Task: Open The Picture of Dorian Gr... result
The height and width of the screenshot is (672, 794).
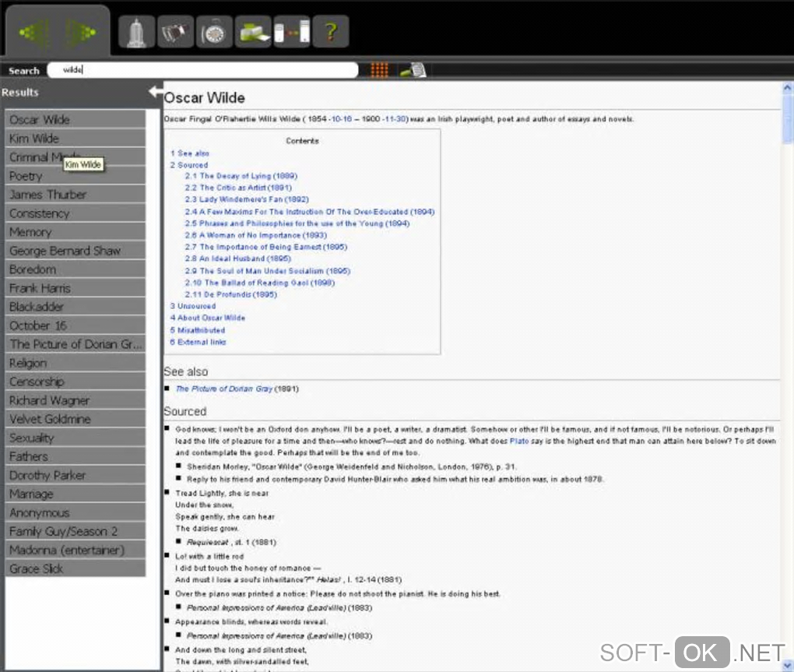Action: click(x=75, y=344)
